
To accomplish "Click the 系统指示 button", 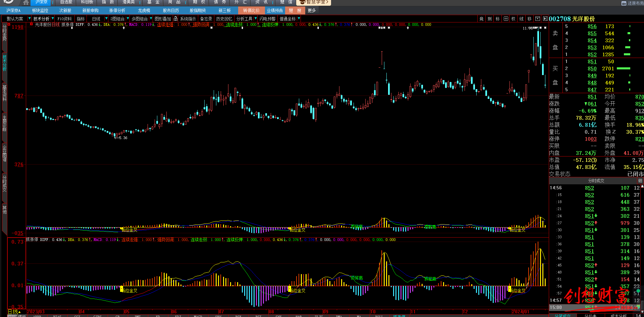I will [188, 19].
